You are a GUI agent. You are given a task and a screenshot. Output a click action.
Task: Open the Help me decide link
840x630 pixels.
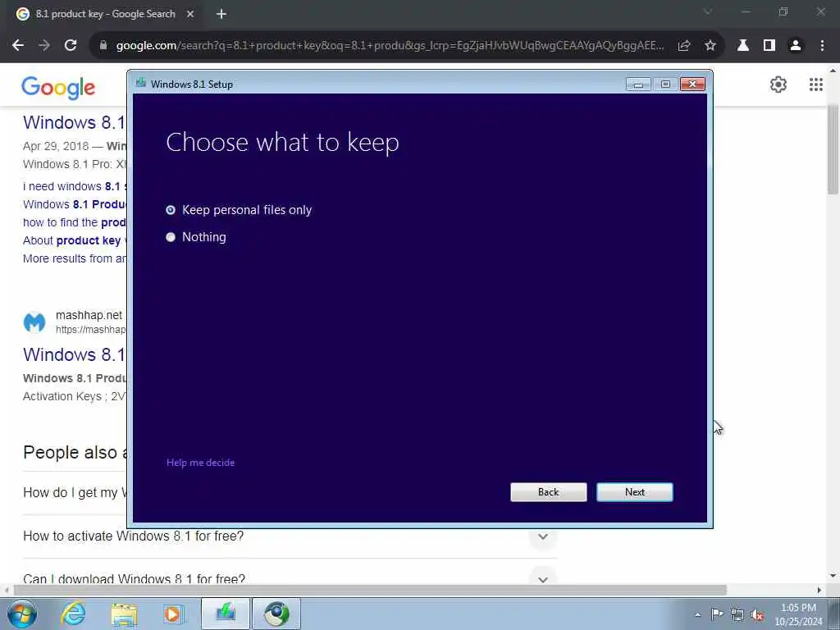coord(200,463)
